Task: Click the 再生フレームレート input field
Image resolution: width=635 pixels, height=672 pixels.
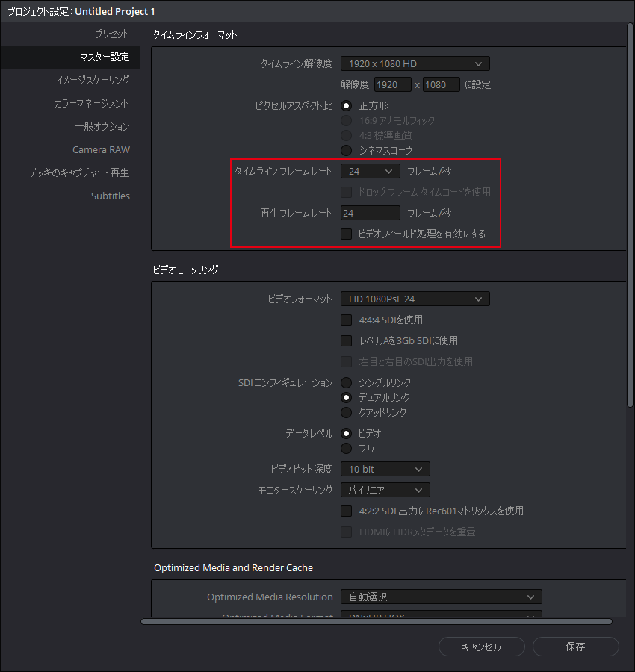Action: [x=371, y=213]
